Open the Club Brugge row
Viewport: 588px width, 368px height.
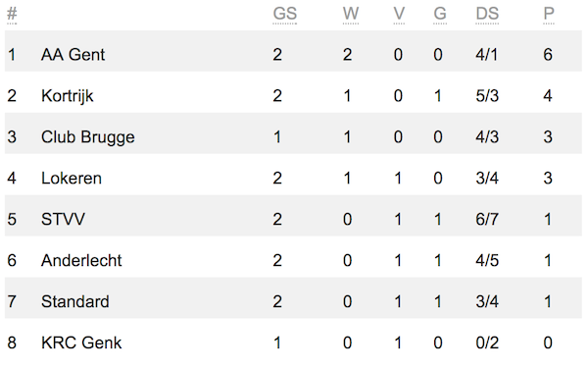(293, 137)
